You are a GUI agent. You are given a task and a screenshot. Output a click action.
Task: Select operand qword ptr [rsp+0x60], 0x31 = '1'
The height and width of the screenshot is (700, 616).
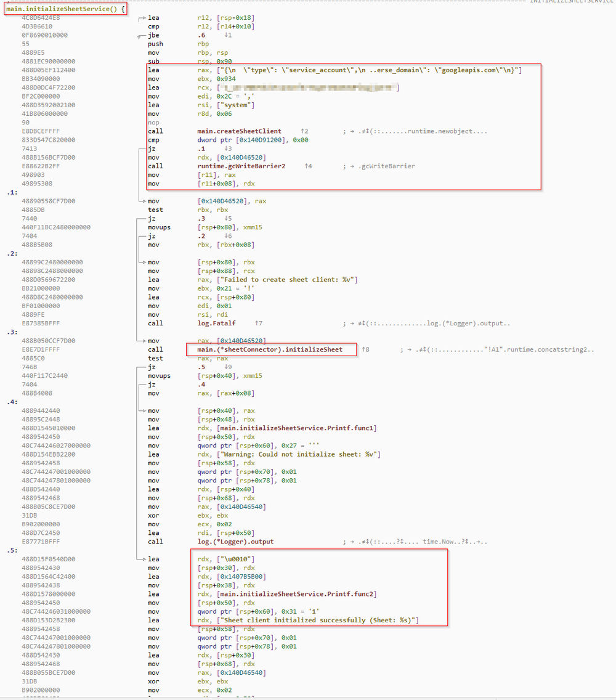(x=259, y=612)
